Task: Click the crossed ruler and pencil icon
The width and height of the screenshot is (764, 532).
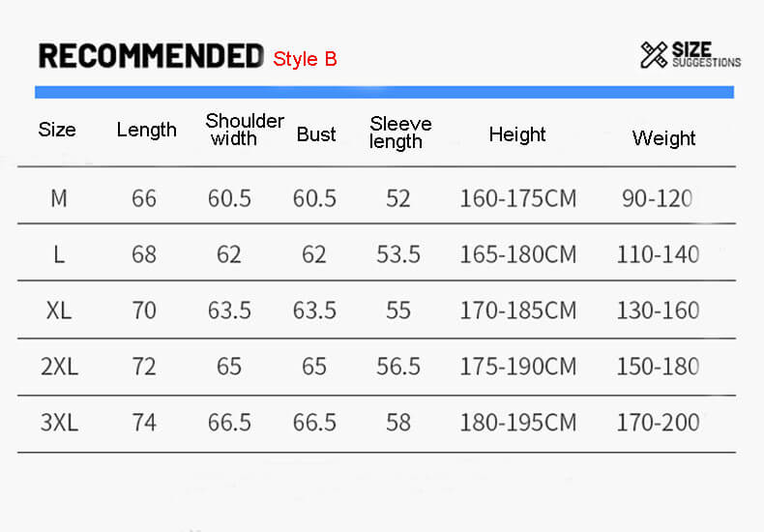Action: 654,55
